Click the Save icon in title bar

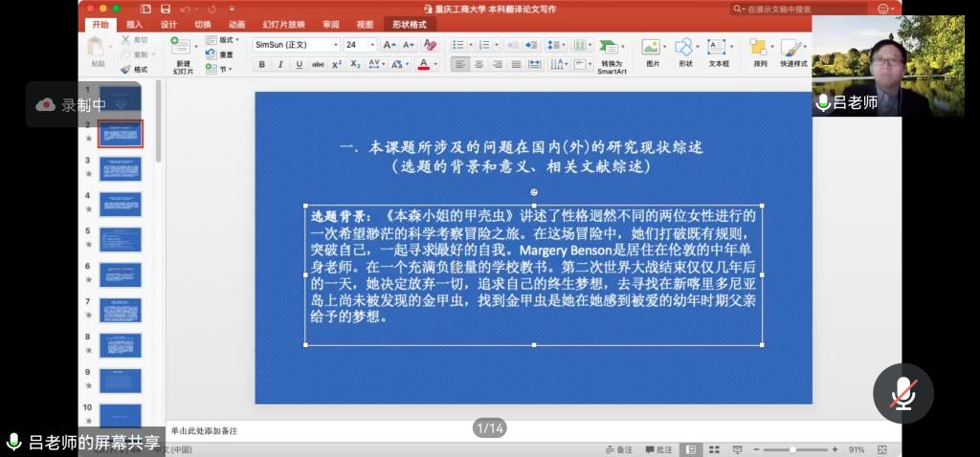coord(165,9)
